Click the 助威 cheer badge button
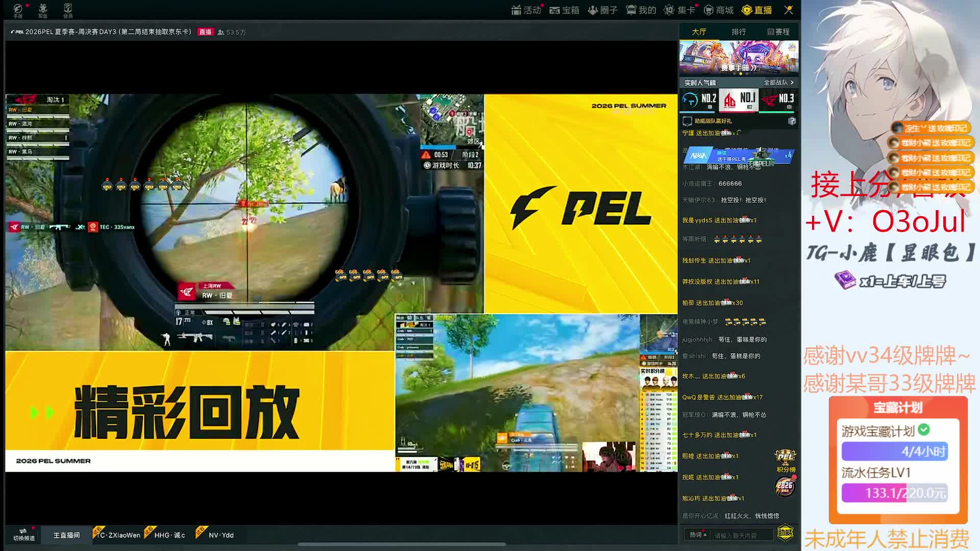Viewport: 980px width, 551px height. [x=785, y=533]
